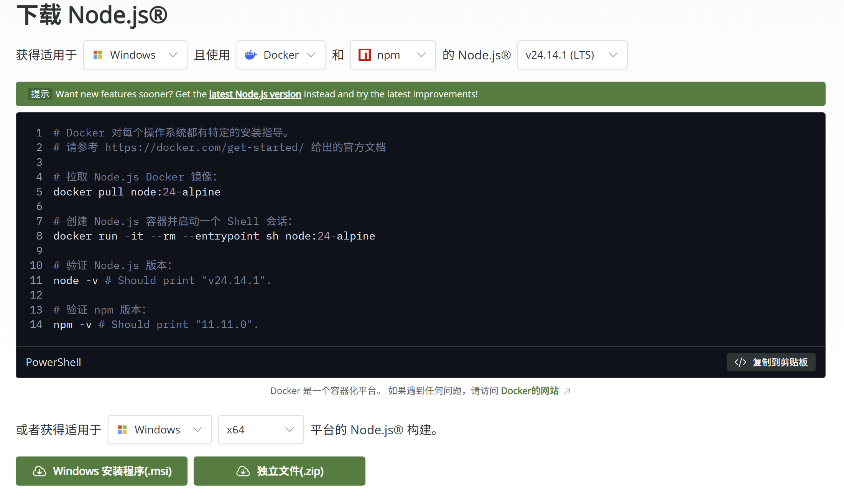Viewport: 844px width, 504px height.
Task: Click the red npm logo icon
Action: (x=364, y=55)
